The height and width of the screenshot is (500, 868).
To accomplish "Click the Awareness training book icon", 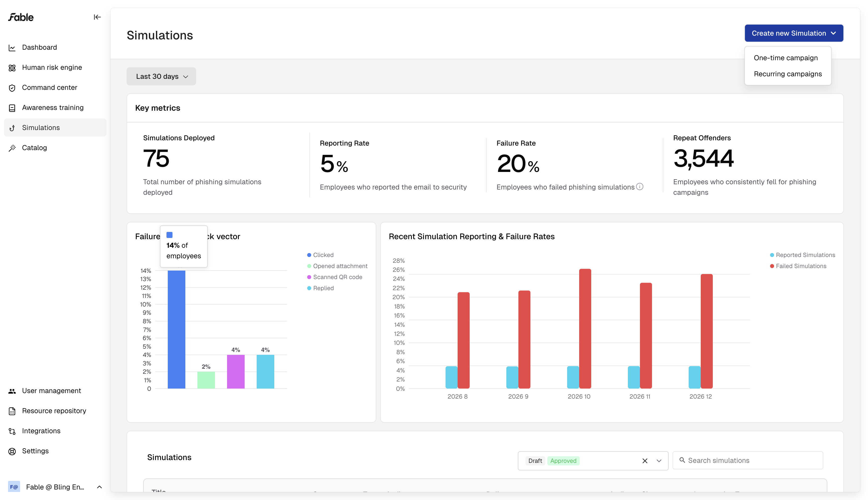I will point(12,108).
